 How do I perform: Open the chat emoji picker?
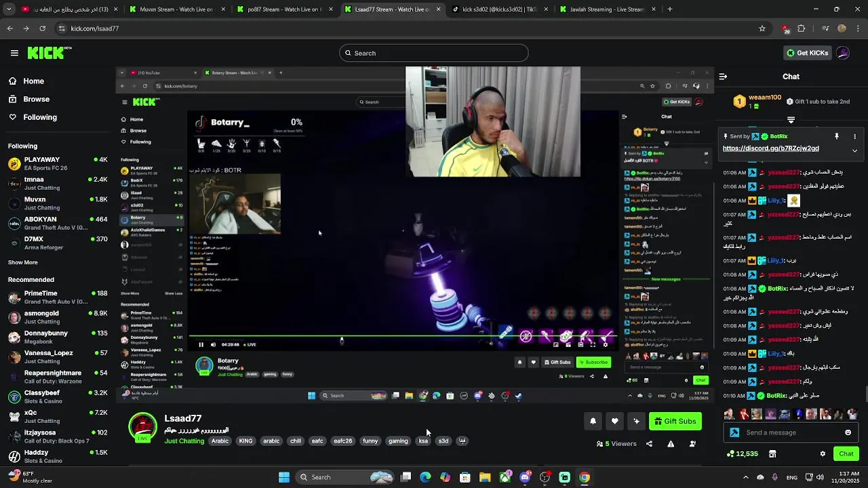848,432
